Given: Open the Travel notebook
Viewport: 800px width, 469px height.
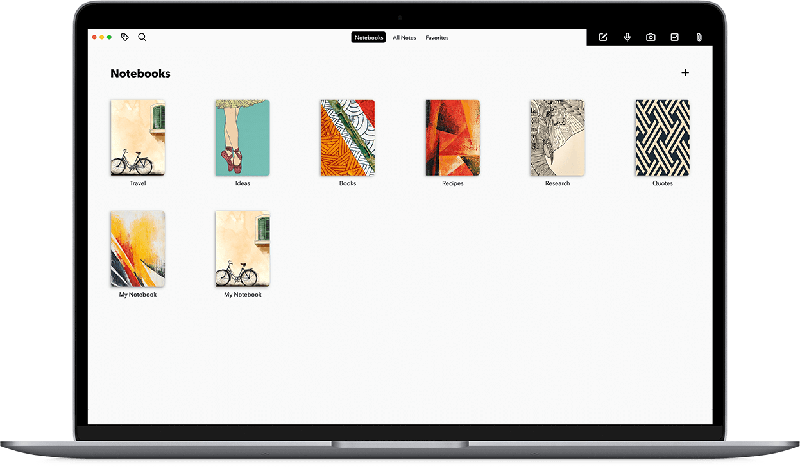Looking at the screenshot, I should (x=138, y=138).
